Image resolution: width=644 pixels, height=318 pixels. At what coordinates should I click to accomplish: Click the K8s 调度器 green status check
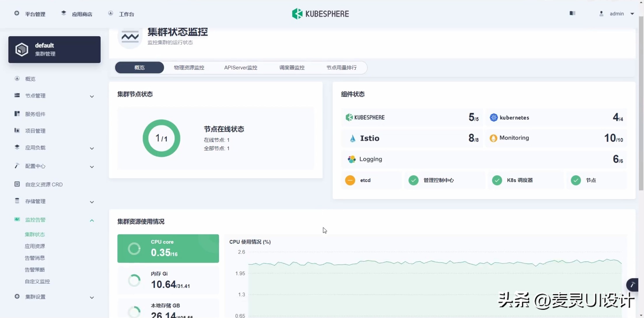[497, 180]
